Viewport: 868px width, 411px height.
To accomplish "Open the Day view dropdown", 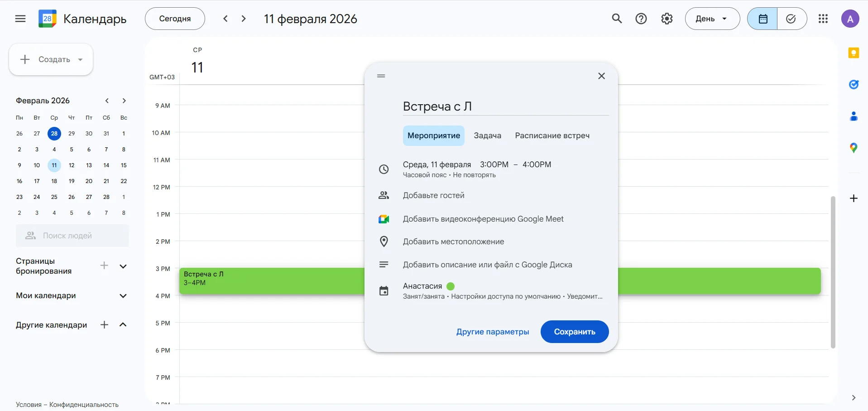I will coord(712,19).
